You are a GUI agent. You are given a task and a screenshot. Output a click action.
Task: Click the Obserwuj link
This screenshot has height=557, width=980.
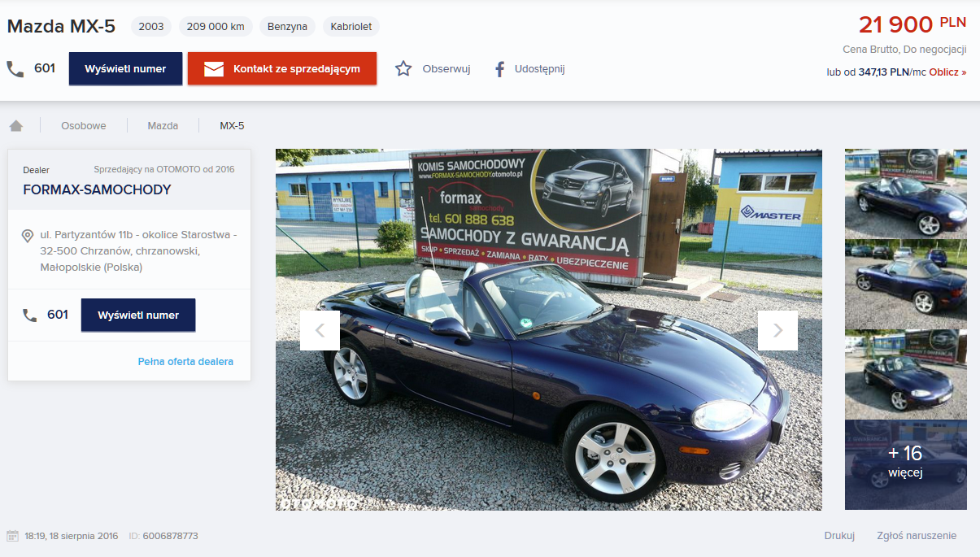(x=446, y=69)
